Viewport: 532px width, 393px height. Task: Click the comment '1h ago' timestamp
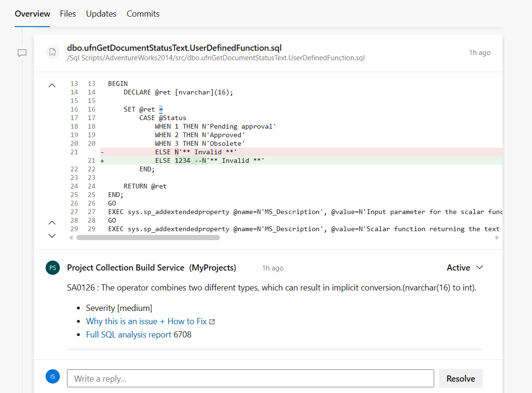point(273,268)
